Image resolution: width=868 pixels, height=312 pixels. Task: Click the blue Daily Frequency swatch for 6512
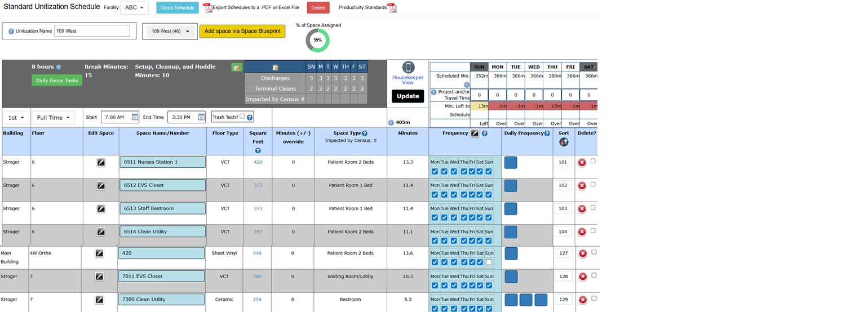coord(511,186)
